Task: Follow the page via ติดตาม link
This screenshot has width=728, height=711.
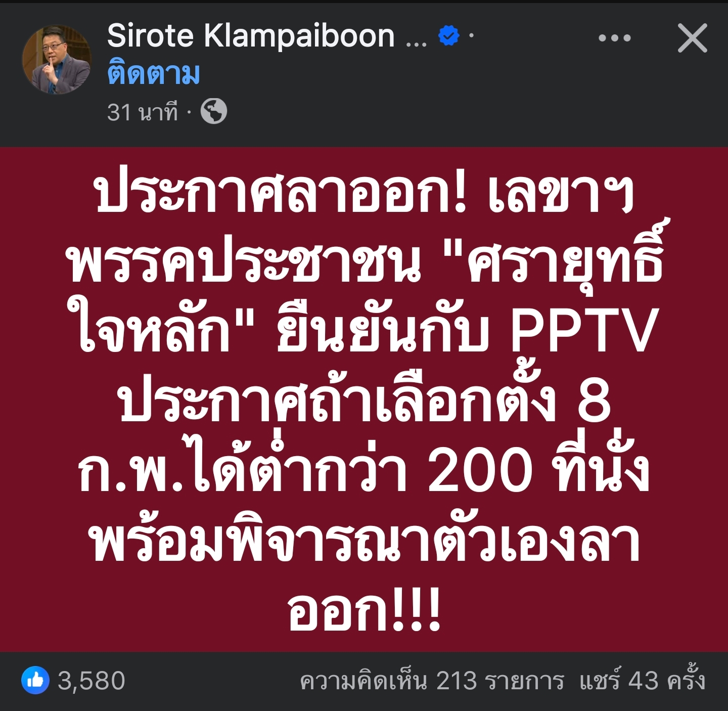Action: [154, 74]
